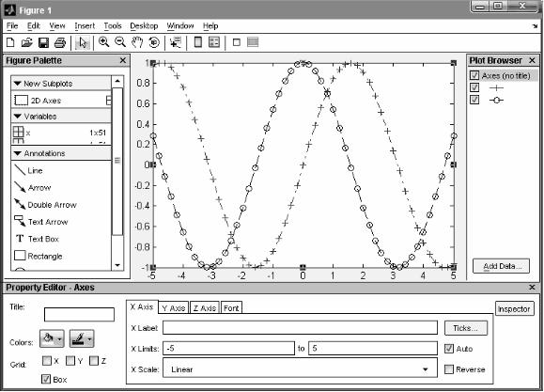This screenshot has height=392, width=544.
Task: Click the MATLAB figure window icon
Action: tap(10, 10)
